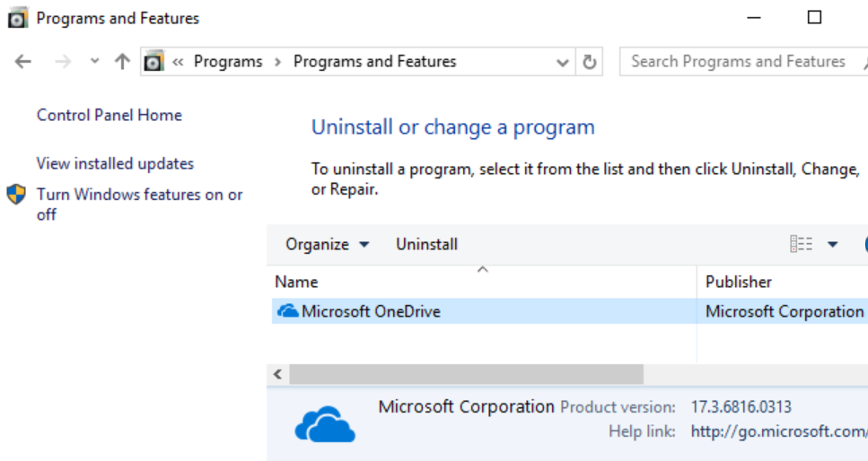Click the Back navigation arrow
This screenshot has width=868, height=461.
23,62
